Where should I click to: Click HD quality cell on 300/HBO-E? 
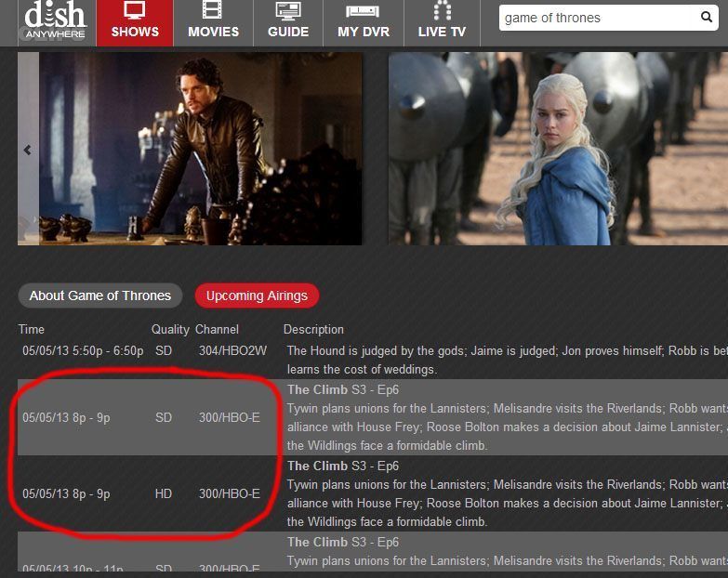tap(164, 493)
